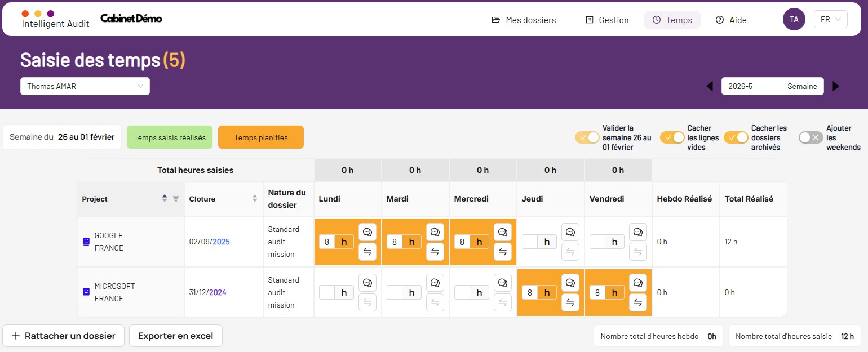Open comment icon for Microsoft France Jeudi

tap(570, 283)
